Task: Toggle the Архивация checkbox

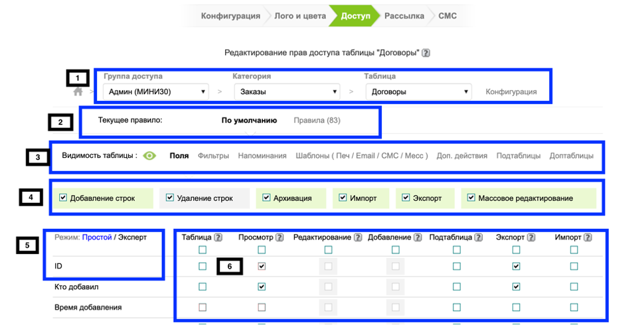Action: click(x=267, y=198)
